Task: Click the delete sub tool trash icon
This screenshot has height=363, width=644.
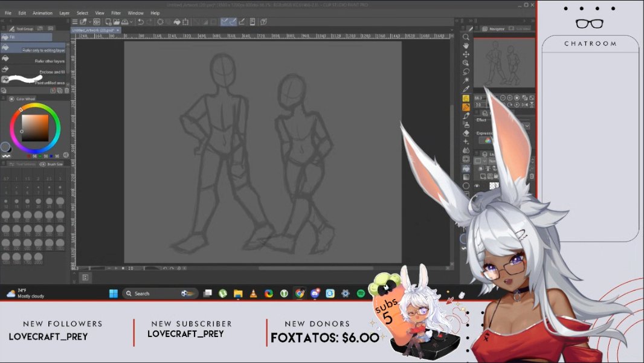Action: [66, 91]
